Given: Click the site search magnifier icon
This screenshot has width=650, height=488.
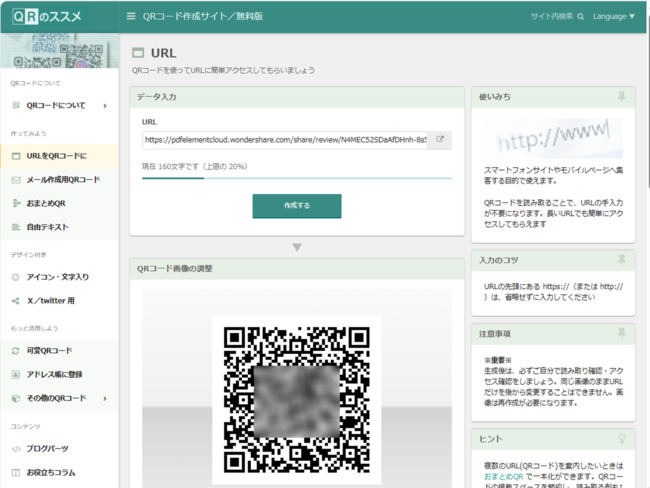Looking at the screenshot, I should pos(580,17).
